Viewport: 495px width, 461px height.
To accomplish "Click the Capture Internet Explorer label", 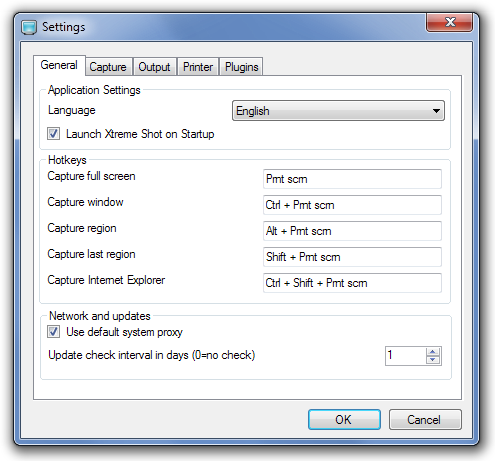I will tap(106, 280).
